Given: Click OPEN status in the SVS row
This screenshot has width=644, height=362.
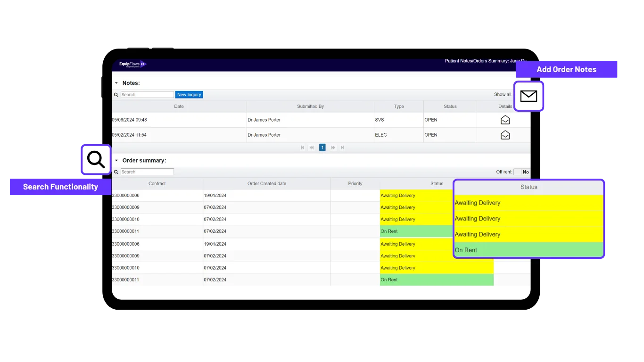Looking at the screenshot, I should pos(431,120).
